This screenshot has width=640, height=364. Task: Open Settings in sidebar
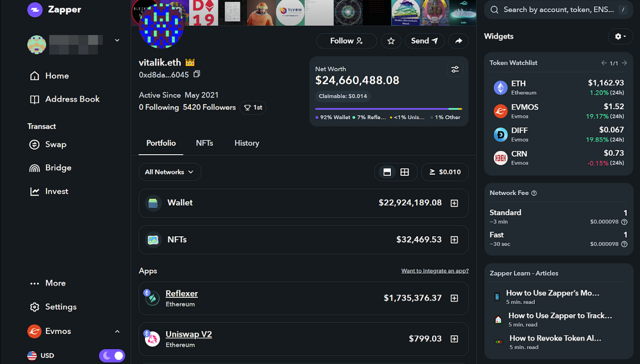53,307
